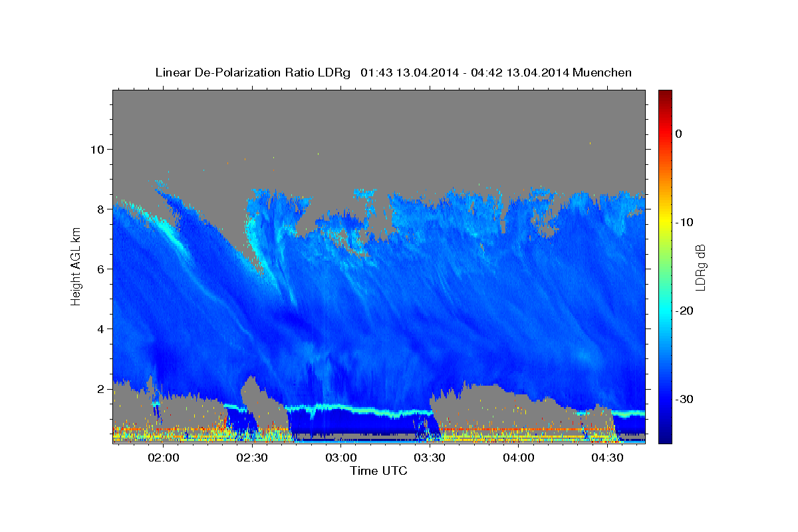Select the 04:30 time tick label
This screenshot has height=532, width=798.
(x=608, y=458)
